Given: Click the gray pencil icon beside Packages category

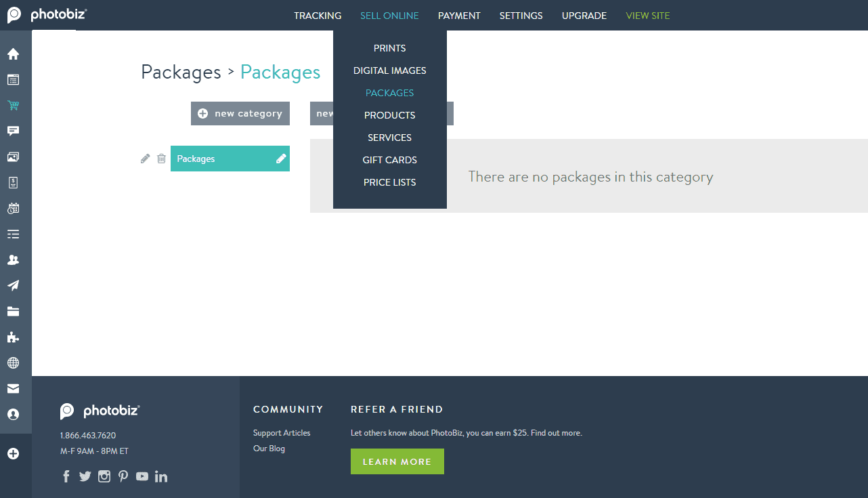Looking at the screenshot, I should tap(145, 159).
